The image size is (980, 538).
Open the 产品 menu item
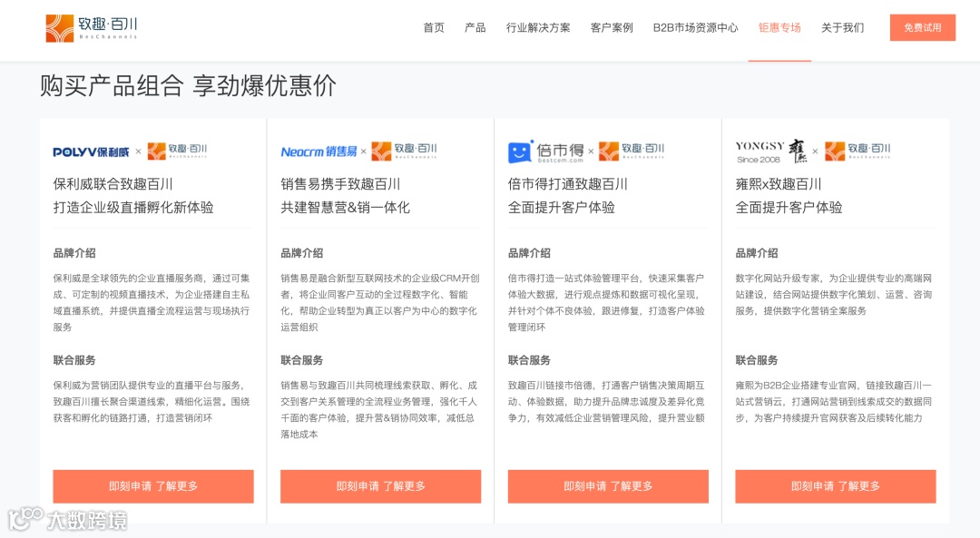475,27
